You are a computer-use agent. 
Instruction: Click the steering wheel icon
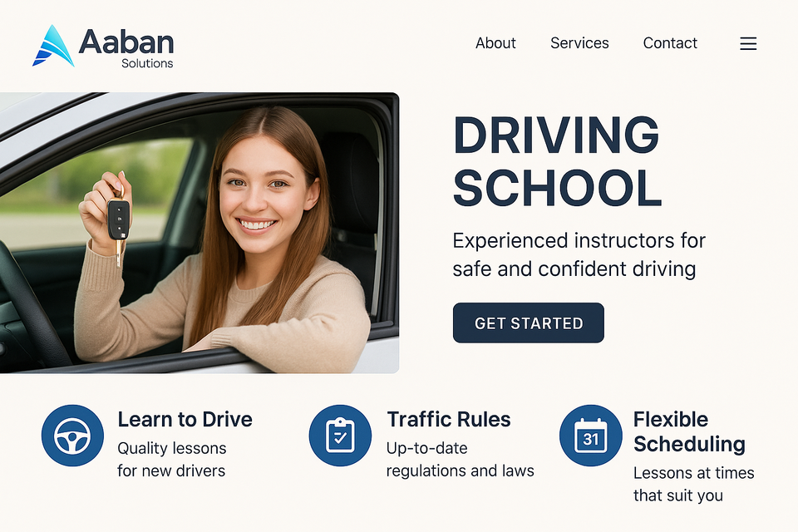pos(73,436)
